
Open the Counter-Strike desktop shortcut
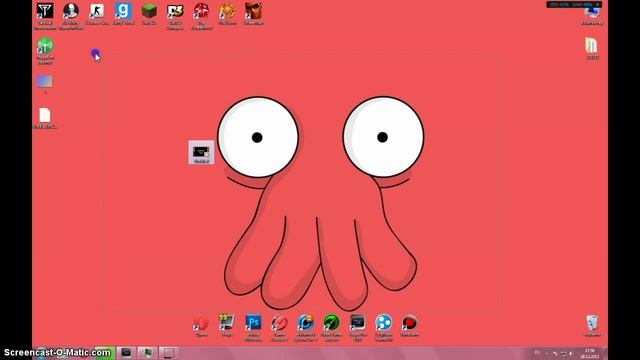click(97, 14)
